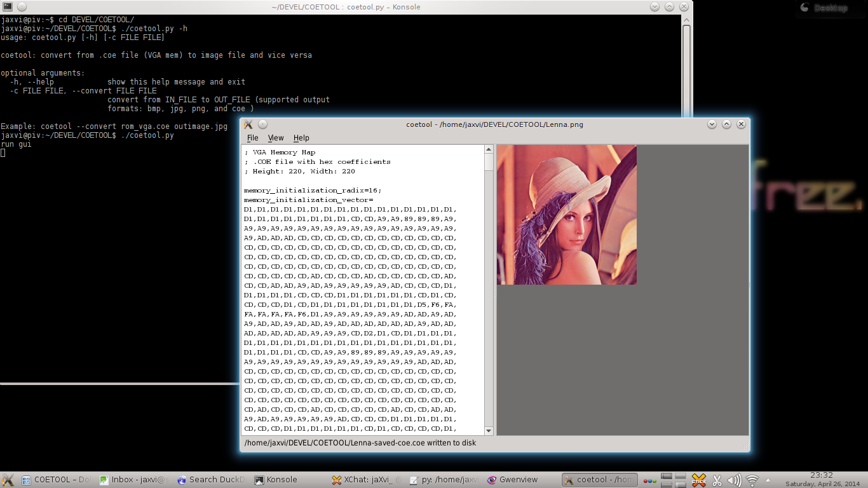This screenshot has width=868, height=488.
Task: Open the volume control in system tray
Action: point(734,480)
